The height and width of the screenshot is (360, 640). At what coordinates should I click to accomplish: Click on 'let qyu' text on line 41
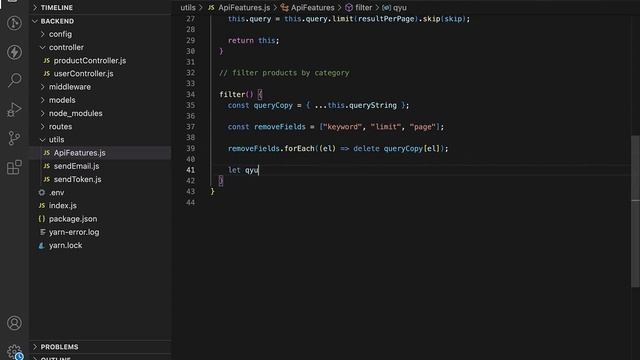(x=243, y=170)
